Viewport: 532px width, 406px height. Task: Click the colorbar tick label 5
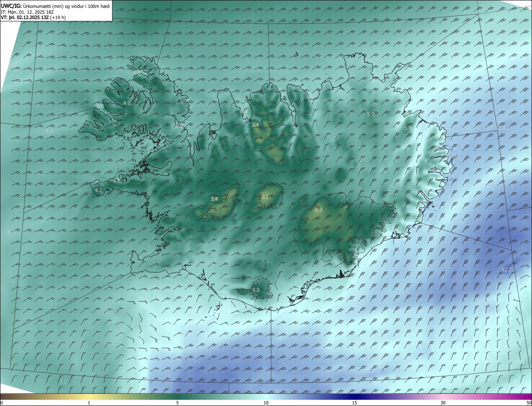(177, 403)
